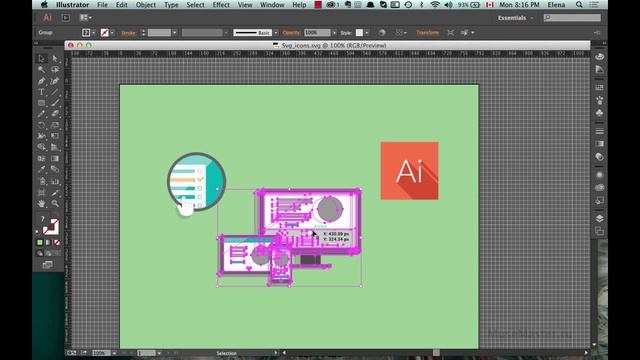Open the Graphic Style dropdown

tap(367, 33)
